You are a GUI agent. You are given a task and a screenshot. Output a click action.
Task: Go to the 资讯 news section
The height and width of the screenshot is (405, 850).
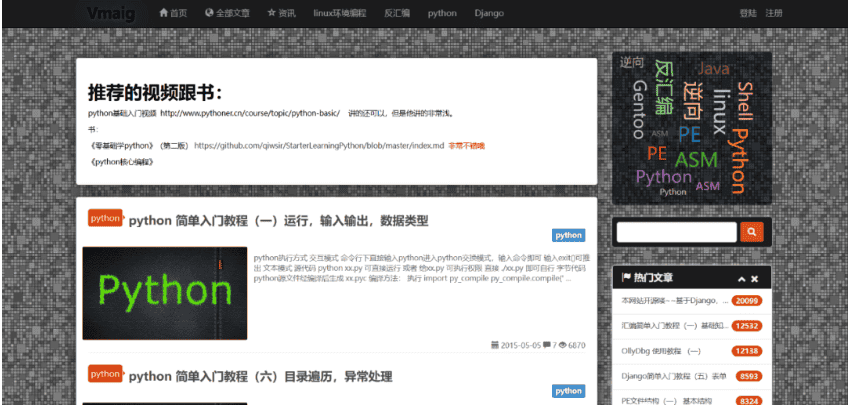[x=281, y=13]
